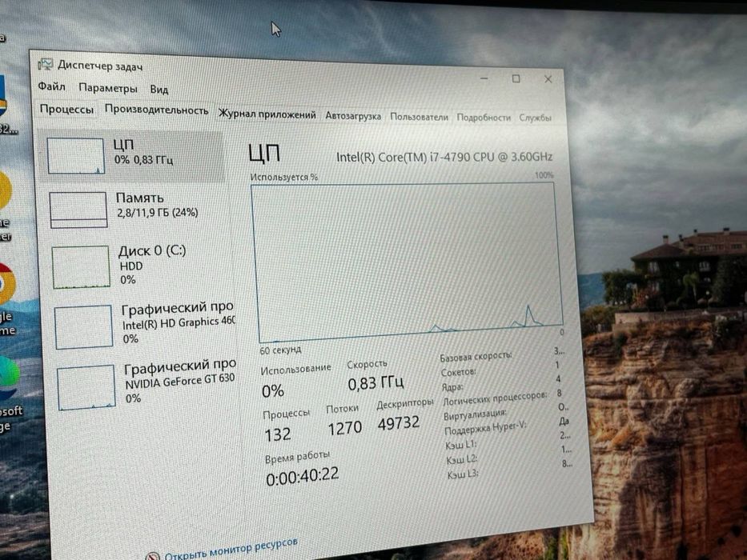Select the ЦП mini graph thumbnail

point(75,156)
